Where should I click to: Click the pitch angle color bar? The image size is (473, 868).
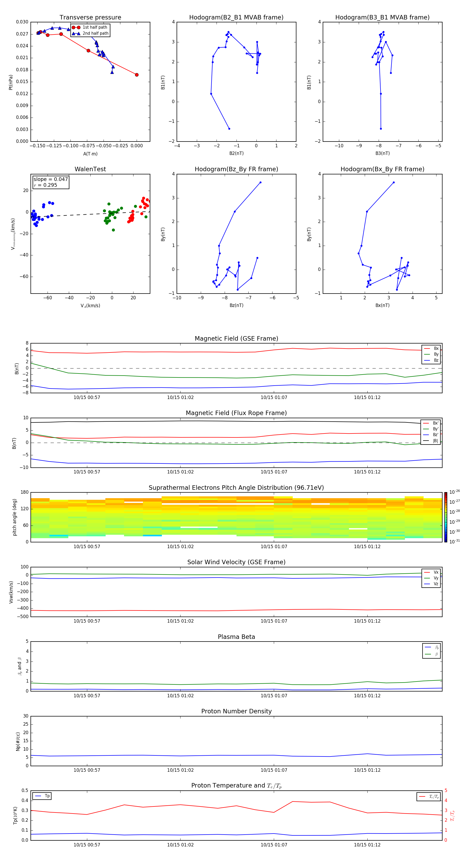coord(446,517)
